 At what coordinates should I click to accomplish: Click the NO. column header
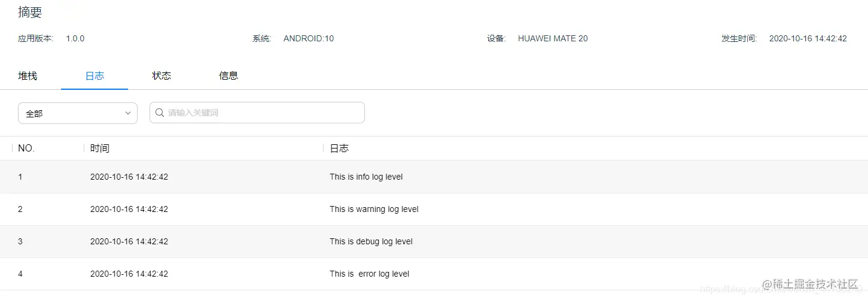click(26, 149)
